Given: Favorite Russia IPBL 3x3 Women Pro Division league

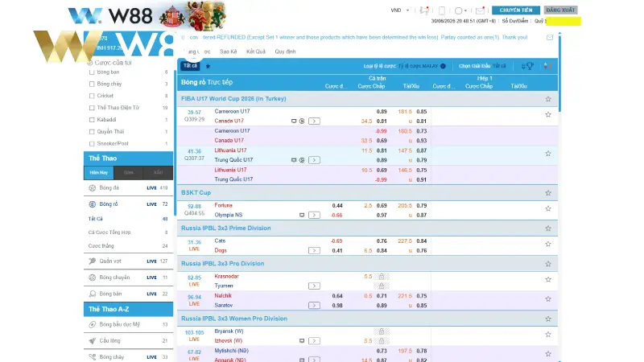Looking at the screenshot, I should tap(548, 319).
